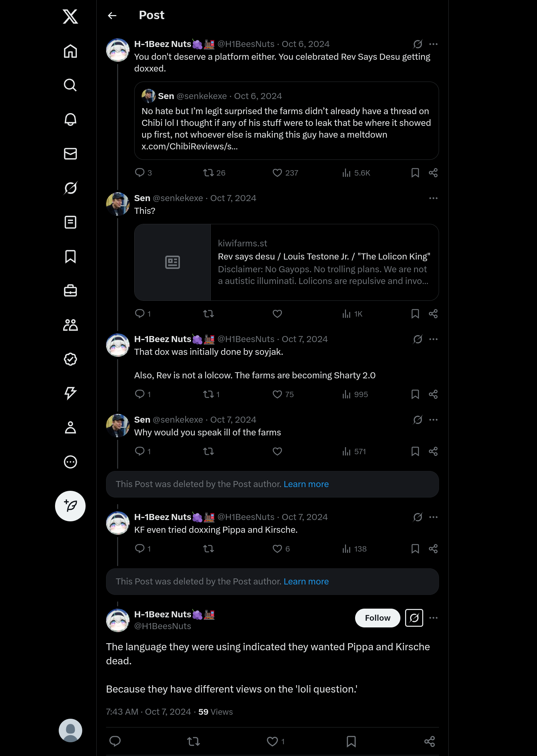This screenshot has height=756, width=537.
Task: Open Notifications bell in the sidebar
Action: [70, 120]
